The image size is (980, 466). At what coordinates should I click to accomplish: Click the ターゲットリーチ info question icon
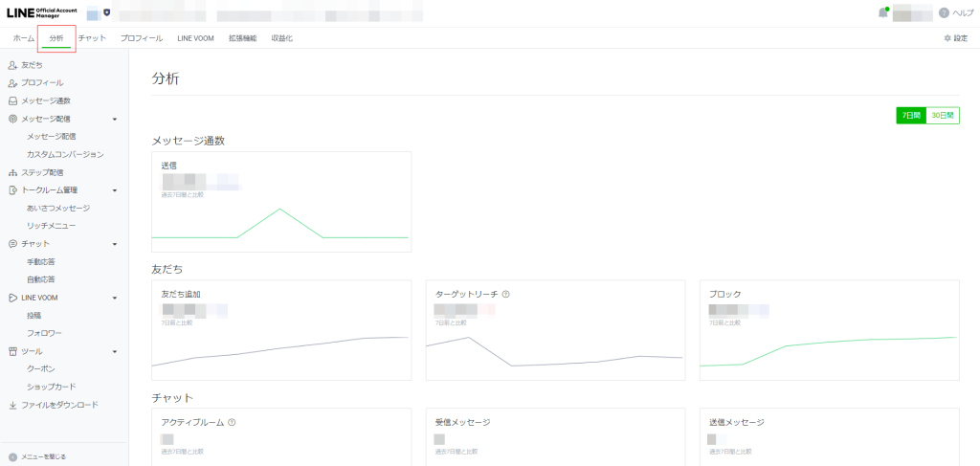pyautogui.click(x=505, y=294)
